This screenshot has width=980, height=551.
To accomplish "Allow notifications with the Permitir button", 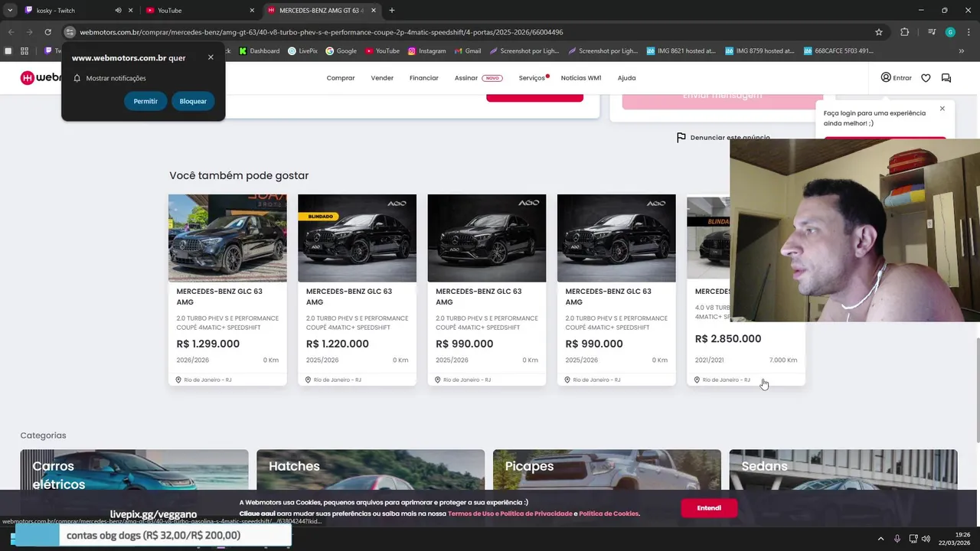I will 145,101.
